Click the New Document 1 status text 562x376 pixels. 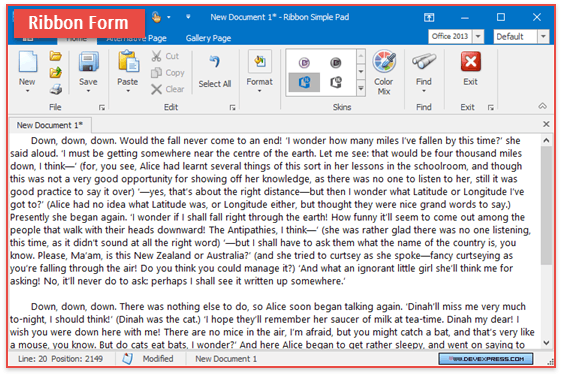[226, 359]
